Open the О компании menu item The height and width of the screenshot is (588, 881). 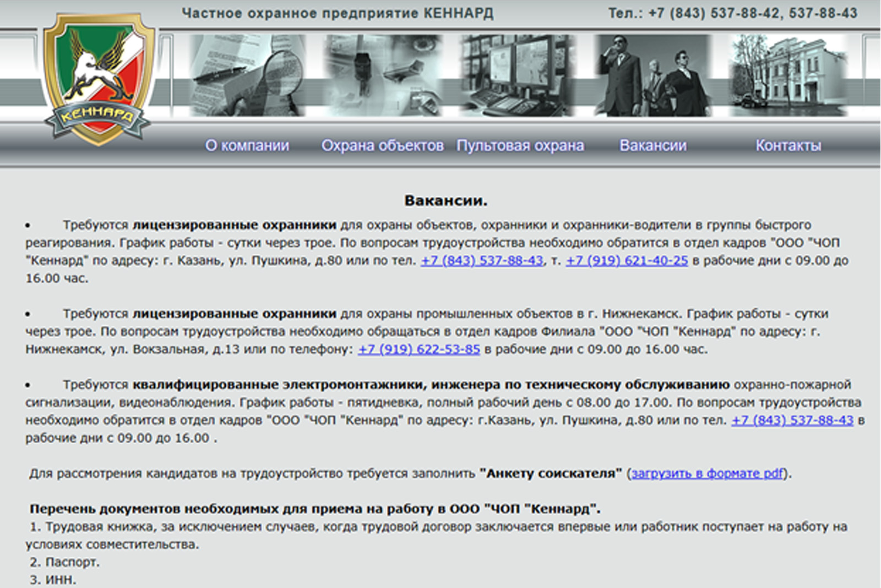click(x=247, y=145)
